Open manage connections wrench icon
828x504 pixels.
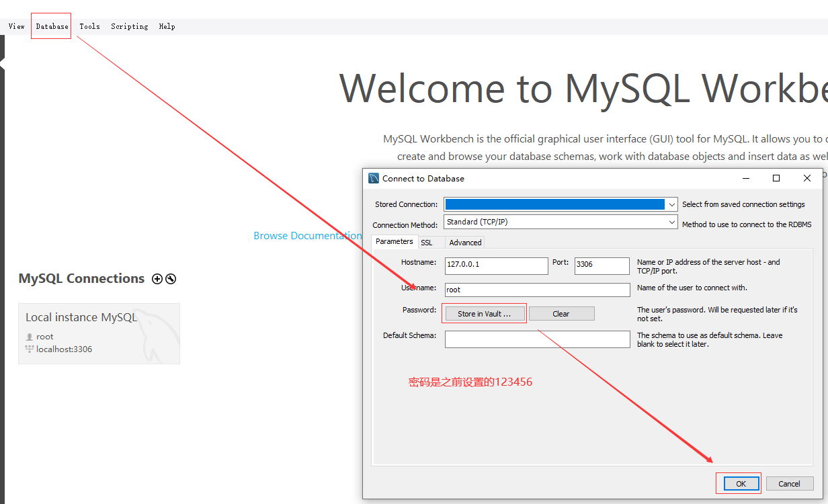[171, 279]
